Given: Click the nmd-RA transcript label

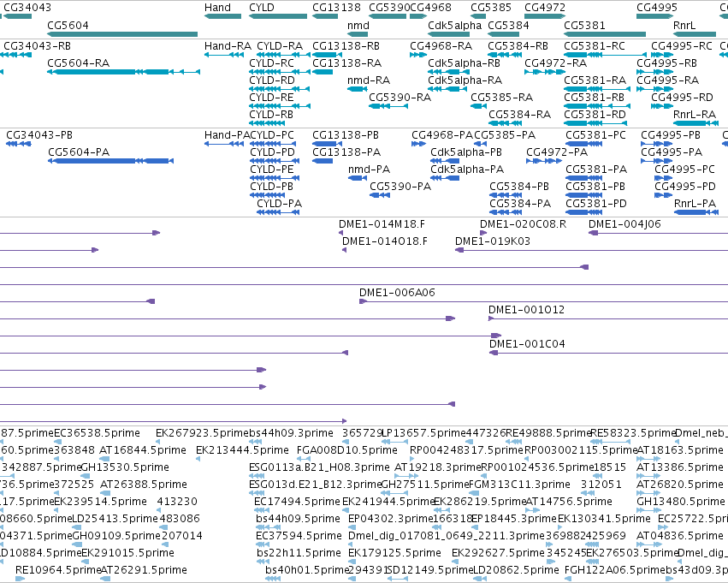Looking at the screenshot, I should [369, 80].
